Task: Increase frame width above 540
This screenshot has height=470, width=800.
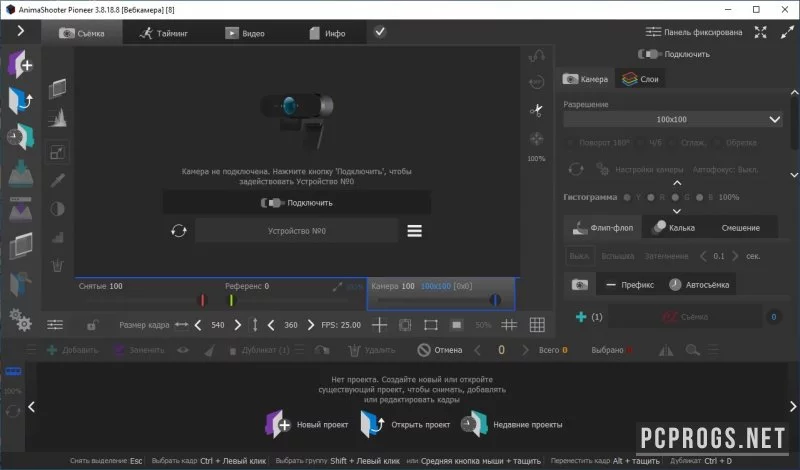Action: (x=237, y=325)
